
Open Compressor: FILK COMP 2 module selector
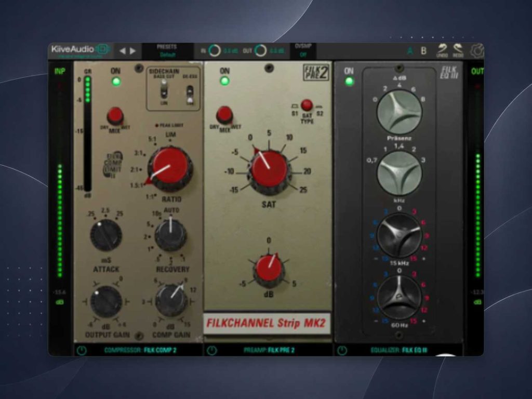pos(140,350)
